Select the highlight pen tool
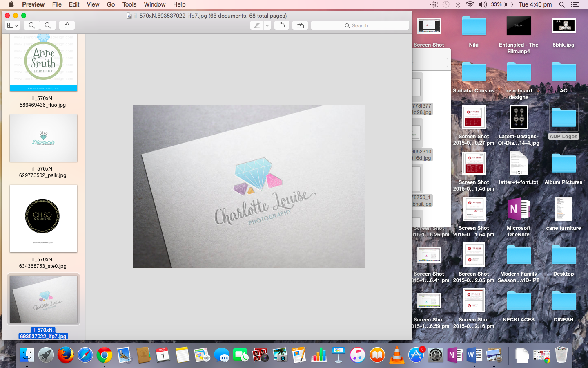Screen dimensions: 588x368 tap(257, 25)
